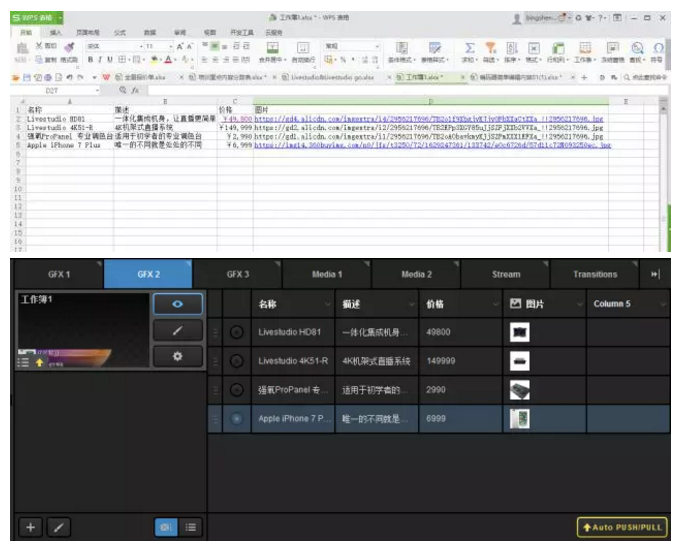Click the AutoSum sigma icon
This screenshot has height=548, width=681.
469,48
